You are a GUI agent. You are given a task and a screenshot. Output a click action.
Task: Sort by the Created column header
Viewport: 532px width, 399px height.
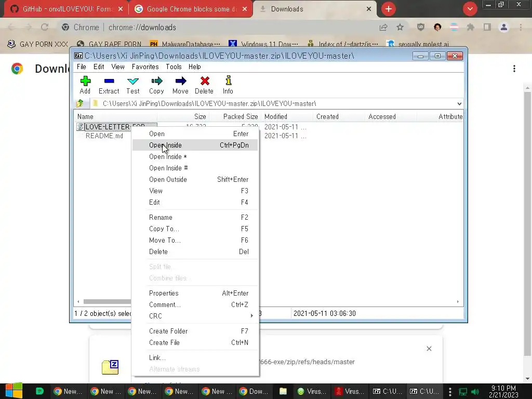coord(339,116)
